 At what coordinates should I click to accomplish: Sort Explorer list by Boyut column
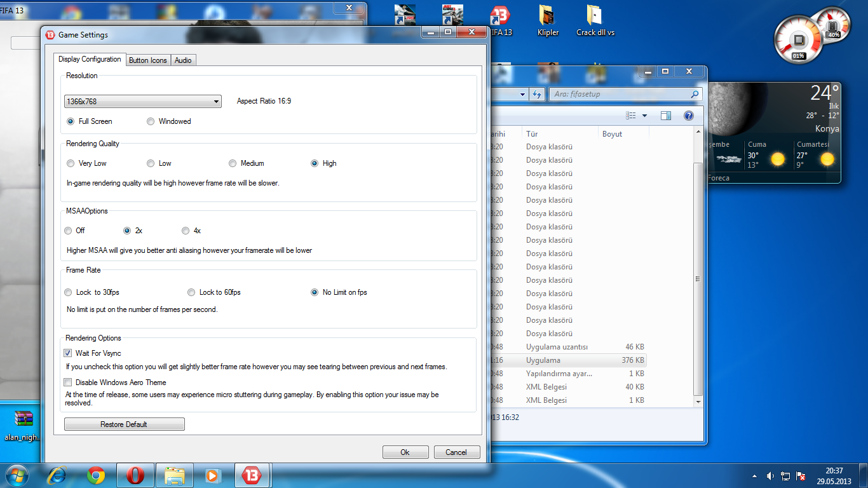[x=623, y=134]
